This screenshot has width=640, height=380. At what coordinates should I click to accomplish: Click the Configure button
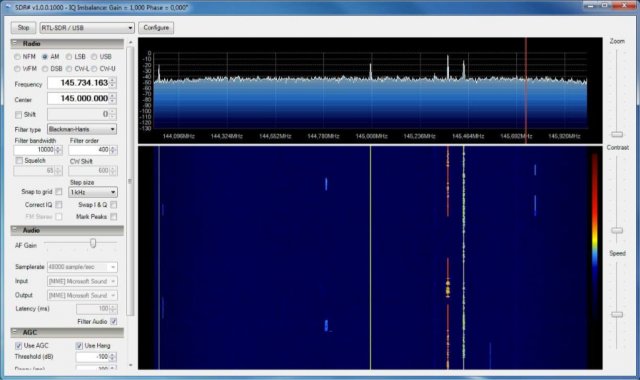(x=156, y=28)
